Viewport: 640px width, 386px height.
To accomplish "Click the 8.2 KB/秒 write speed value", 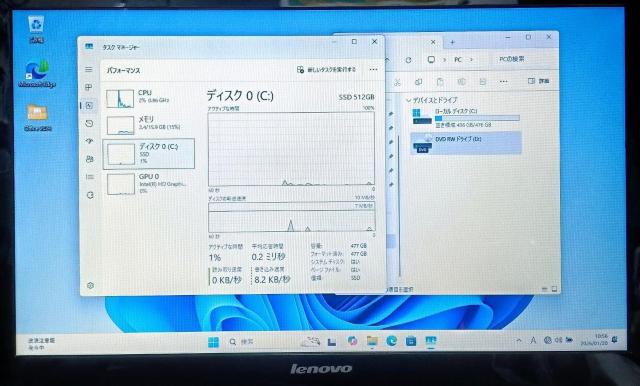I will point(272,280).
